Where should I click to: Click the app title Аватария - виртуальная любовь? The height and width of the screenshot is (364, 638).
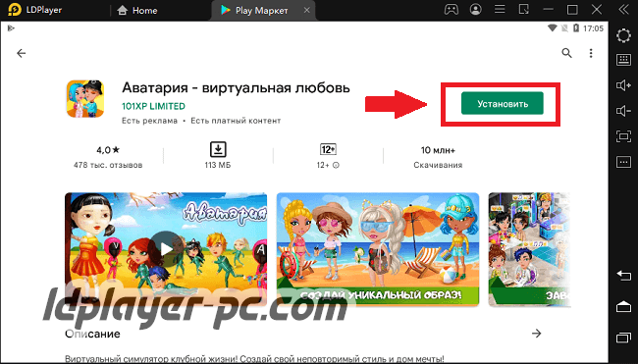point(236,88)
